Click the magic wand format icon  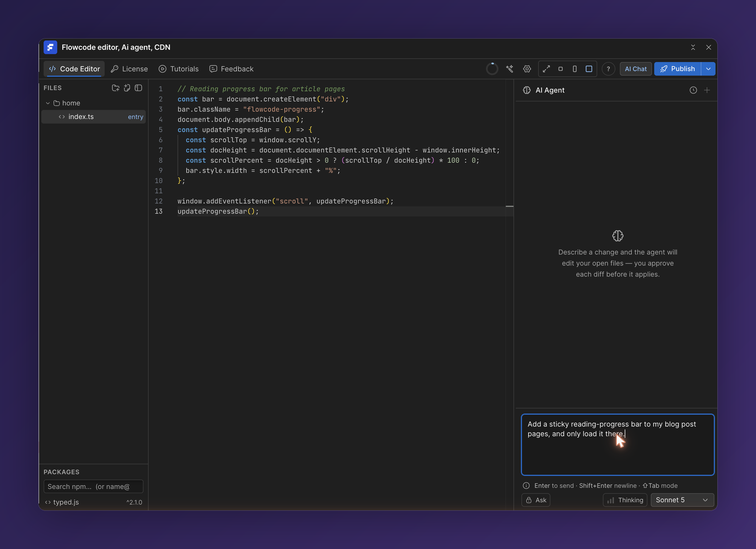tap(510, 69)
